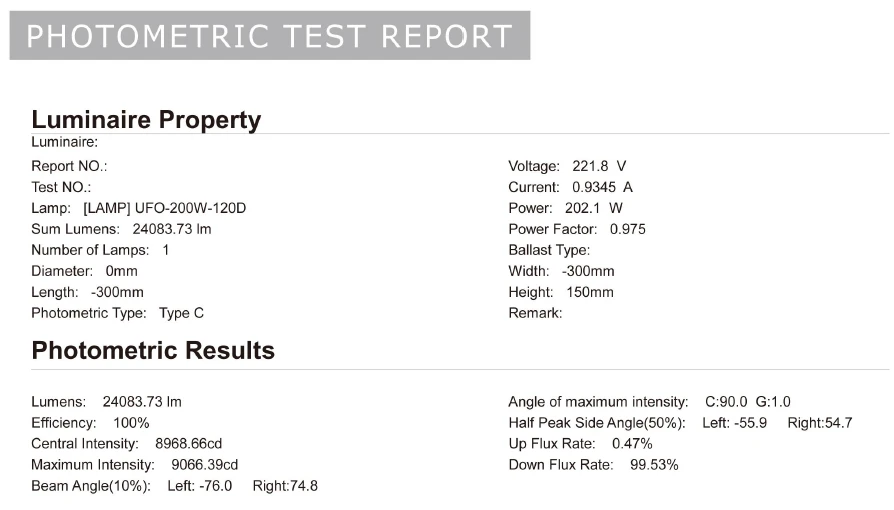The height and width of the screenshot is (510, 894).
Task: Click the Power Factor value 0.975
Action: 628,229
